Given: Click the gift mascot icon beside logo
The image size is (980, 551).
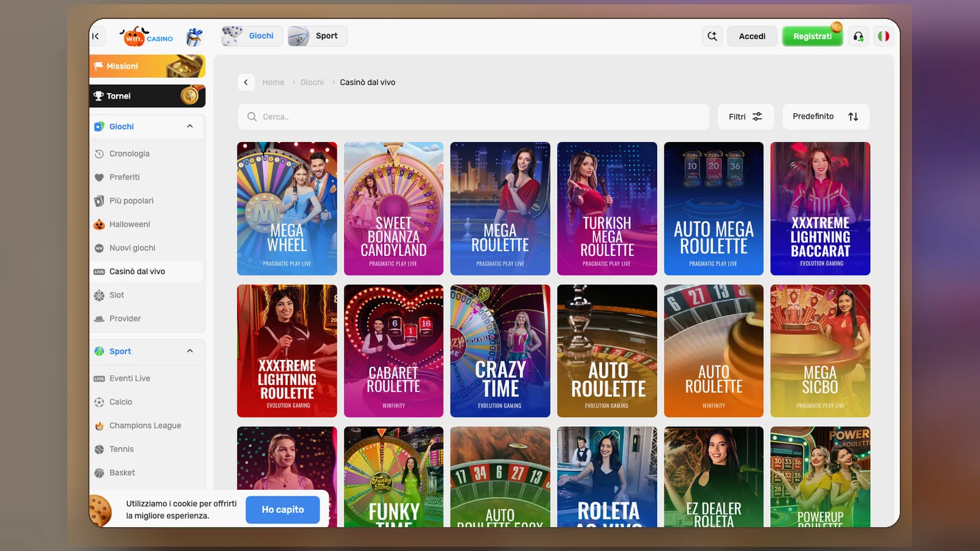Looking at the screenshot, I should pyautogui.click(x=195, y=37).
